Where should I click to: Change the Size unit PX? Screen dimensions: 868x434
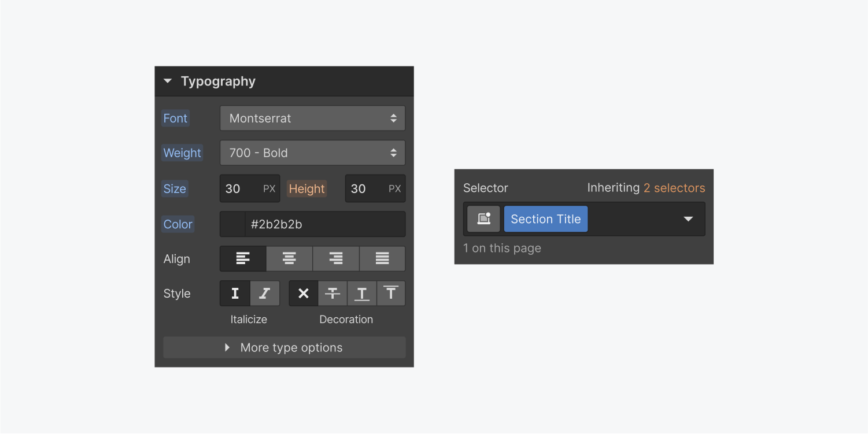269,189
